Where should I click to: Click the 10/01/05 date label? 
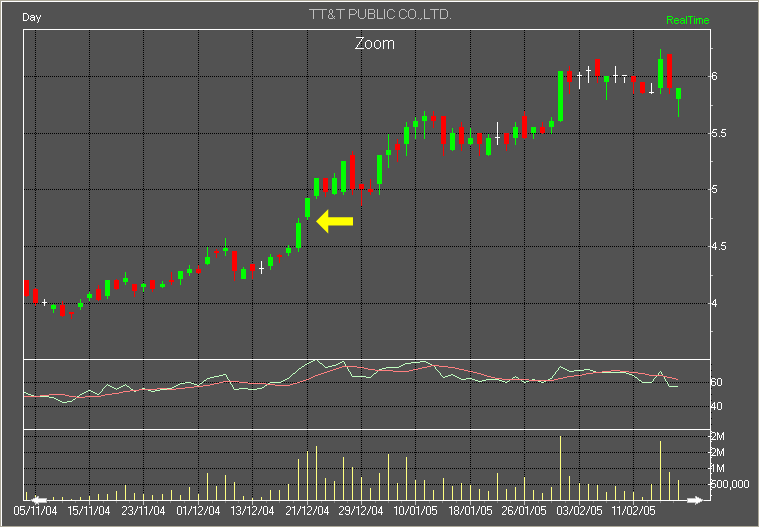(415, 511)
